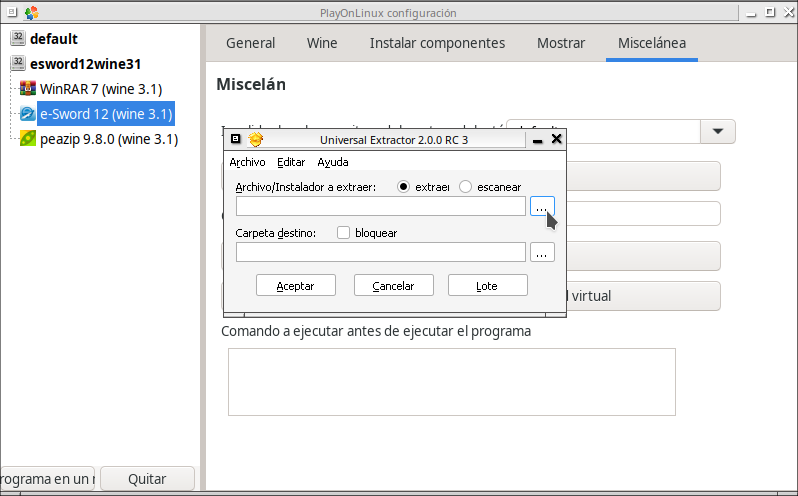Browse for archive file to extract
798x496 pixels.
pyautogui.click(x=542, y=206)
